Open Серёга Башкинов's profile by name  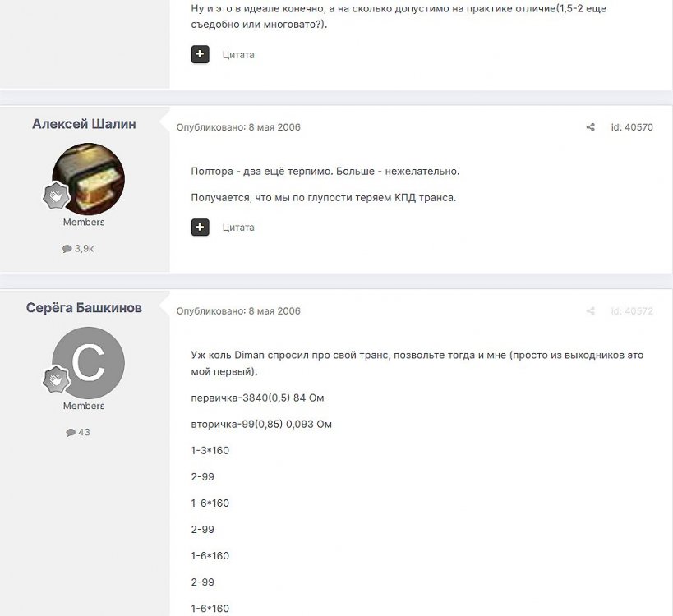point(84,307)
